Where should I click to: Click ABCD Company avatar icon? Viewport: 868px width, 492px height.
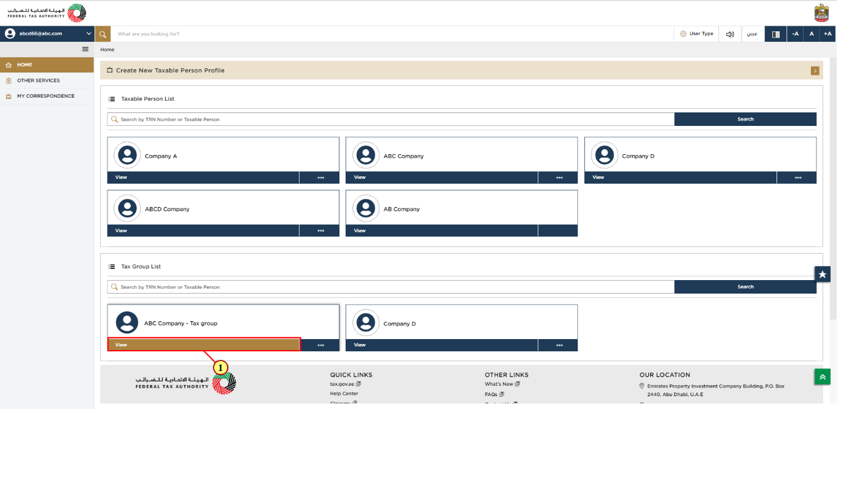tap(127, 208)
